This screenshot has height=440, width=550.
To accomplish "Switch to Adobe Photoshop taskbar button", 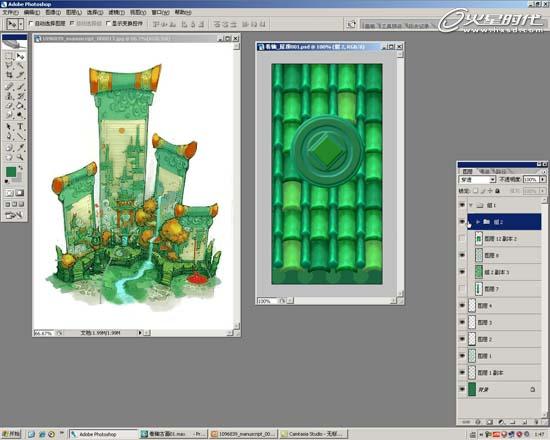I will (103, 434).
